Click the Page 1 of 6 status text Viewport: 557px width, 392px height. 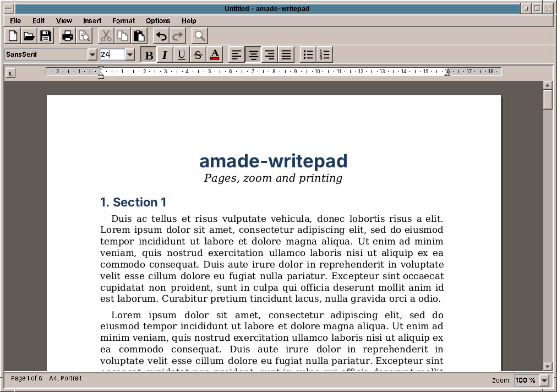point(26,378)
